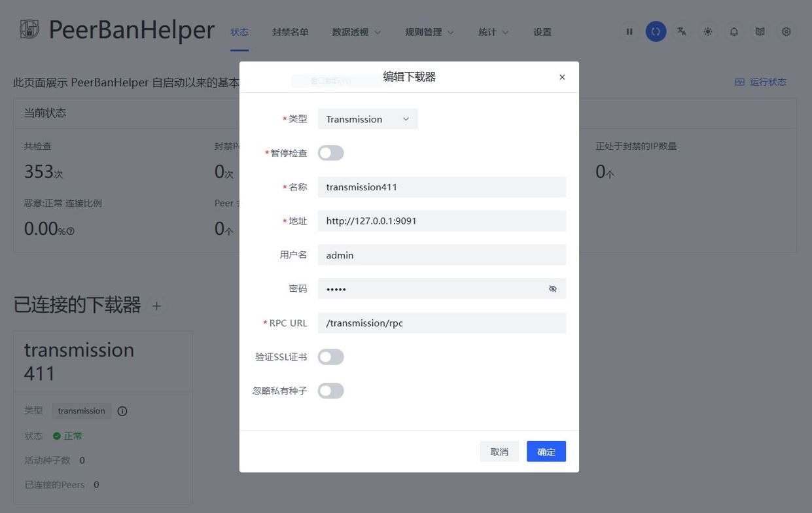
Task: Enable the 忽略私有种子 switch
Action: click(x=330, y=391)
